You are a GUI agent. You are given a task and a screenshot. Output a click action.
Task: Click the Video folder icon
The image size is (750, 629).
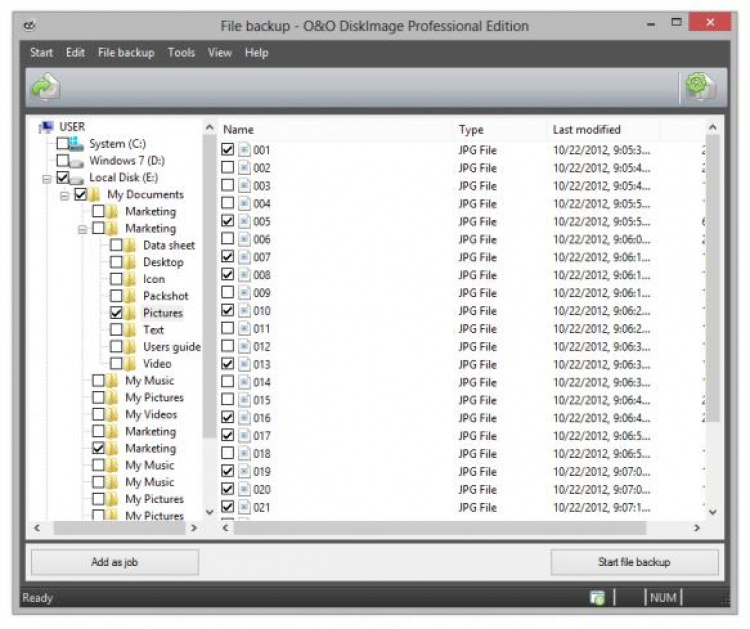[130, 364]
